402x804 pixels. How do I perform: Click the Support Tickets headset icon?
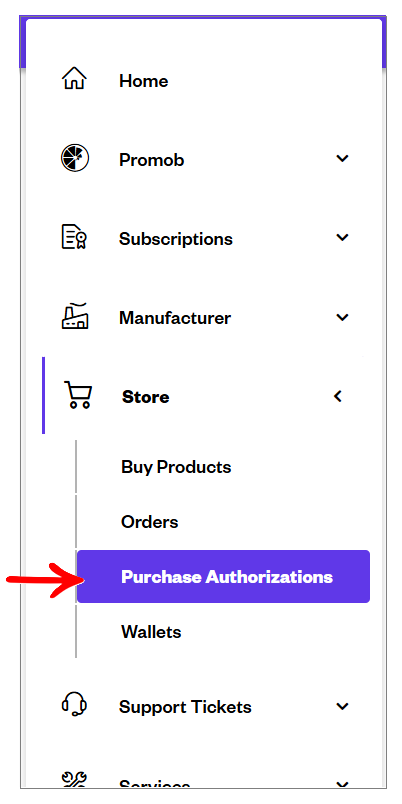pos(74,703)
